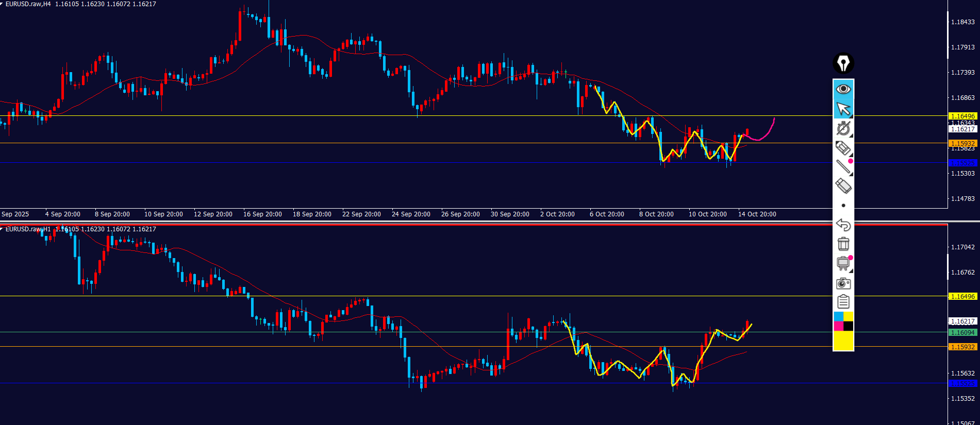Choose the Line drawing tool

pos(843,167)
